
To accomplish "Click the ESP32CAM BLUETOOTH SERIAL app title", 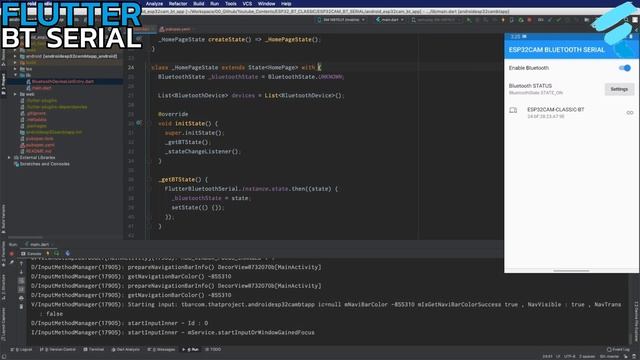I will (x=557, y=50).
